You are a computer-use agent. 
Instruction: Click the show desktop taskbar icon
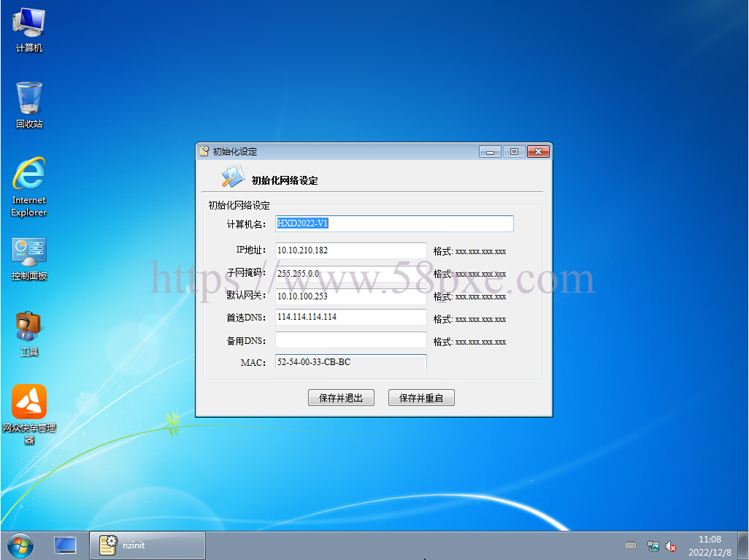[65, 545]
